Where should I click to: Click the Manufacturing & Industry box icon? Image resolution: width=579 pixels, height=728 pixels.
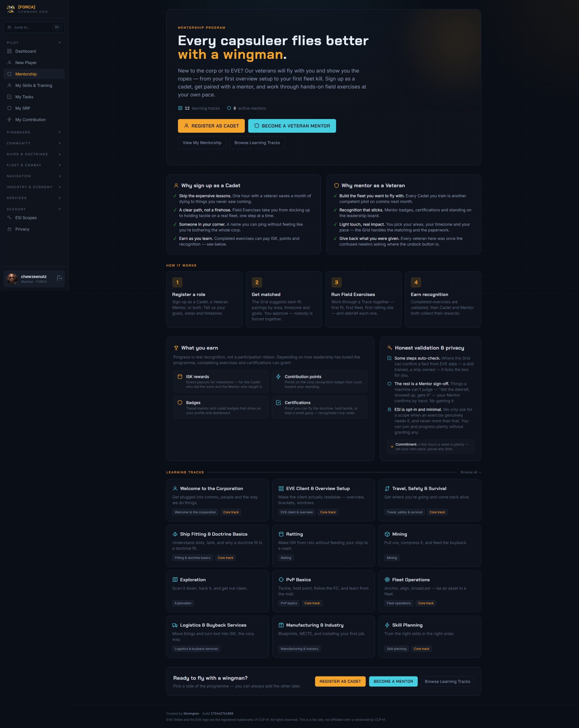pos(281,625)
